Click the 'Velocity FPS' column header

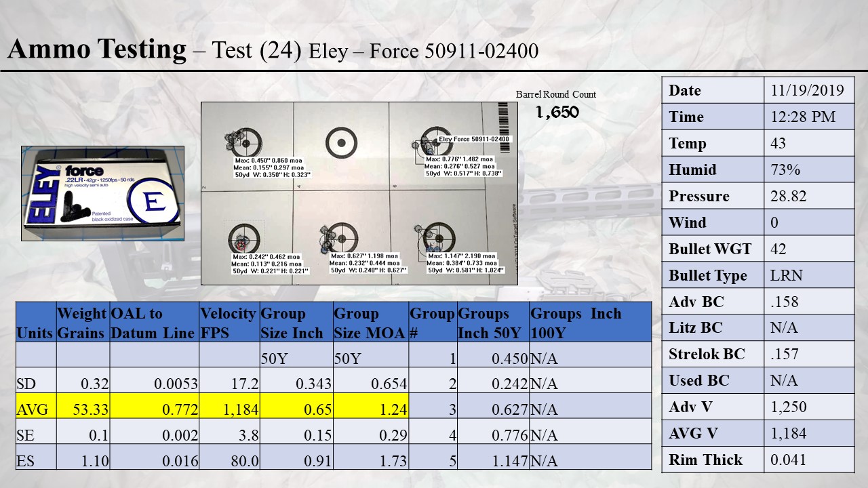[x=229, y=323]
